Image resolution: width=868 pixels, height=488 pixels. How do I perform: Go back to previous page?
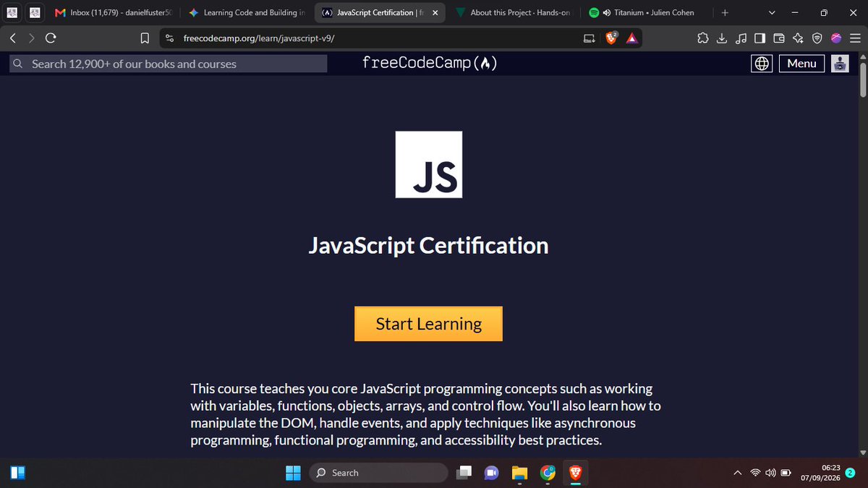[x=13, y=38]
